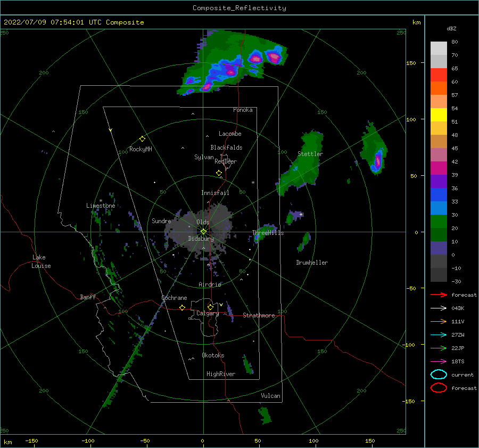Click the light gray 80 dBZ swatch

click(439, 48)
